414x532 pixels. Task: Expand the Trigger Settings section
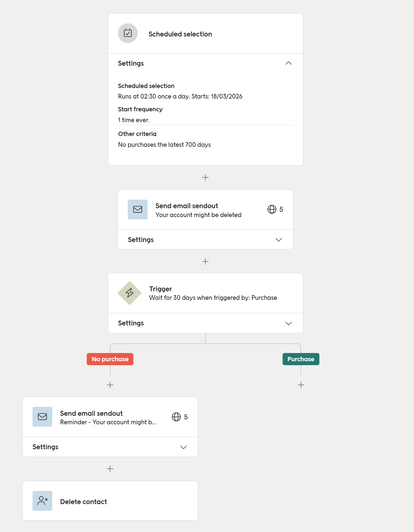[288, 323]
